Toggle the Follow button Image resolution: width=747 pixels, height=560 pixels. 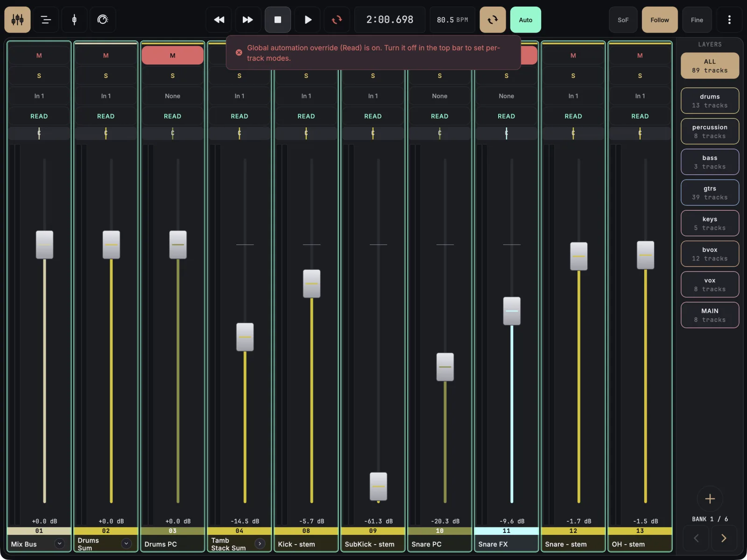[660, 20]
